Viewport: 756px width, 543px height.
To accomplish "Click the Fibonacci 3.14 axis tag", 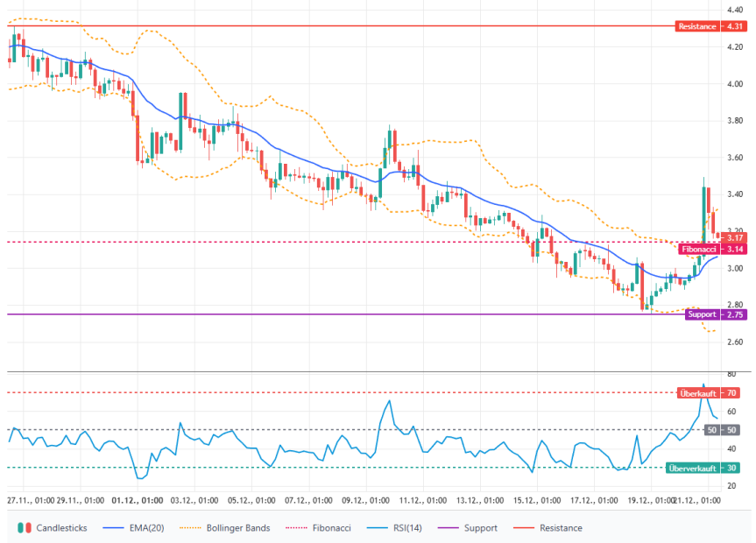I will click(x=710, y=249).
